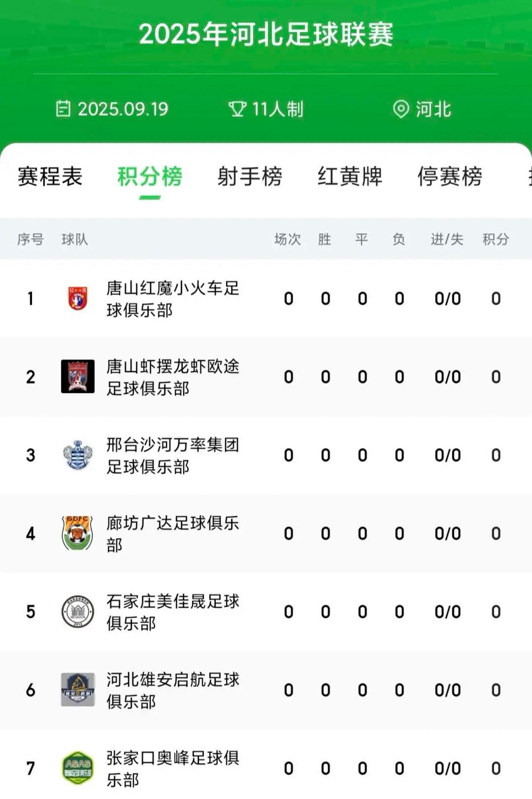Go to the 红黄牌 tab

[350, 176]
